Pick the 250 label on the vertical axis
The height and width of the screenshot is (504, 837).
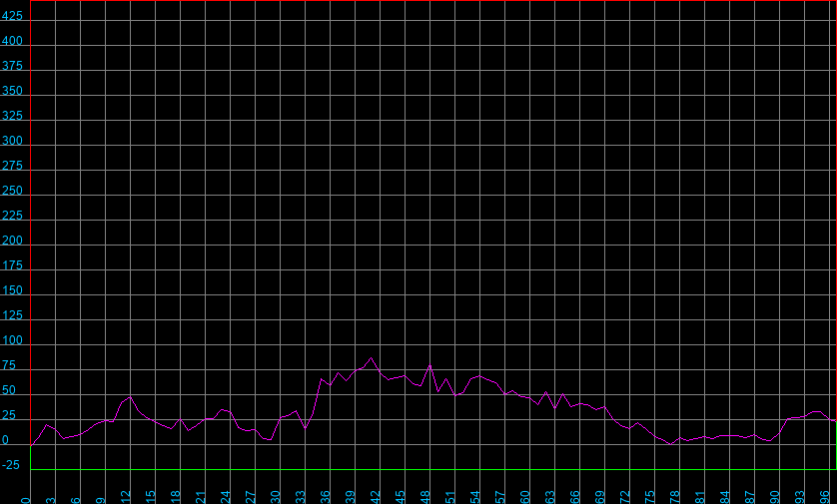[13, 192]
